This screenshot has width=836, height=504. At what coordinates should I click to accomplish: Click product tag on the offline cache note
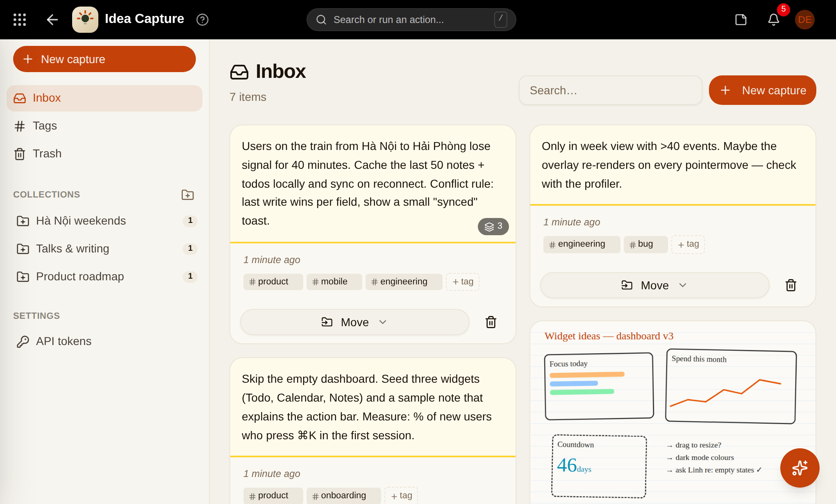(x=273, y=282)
